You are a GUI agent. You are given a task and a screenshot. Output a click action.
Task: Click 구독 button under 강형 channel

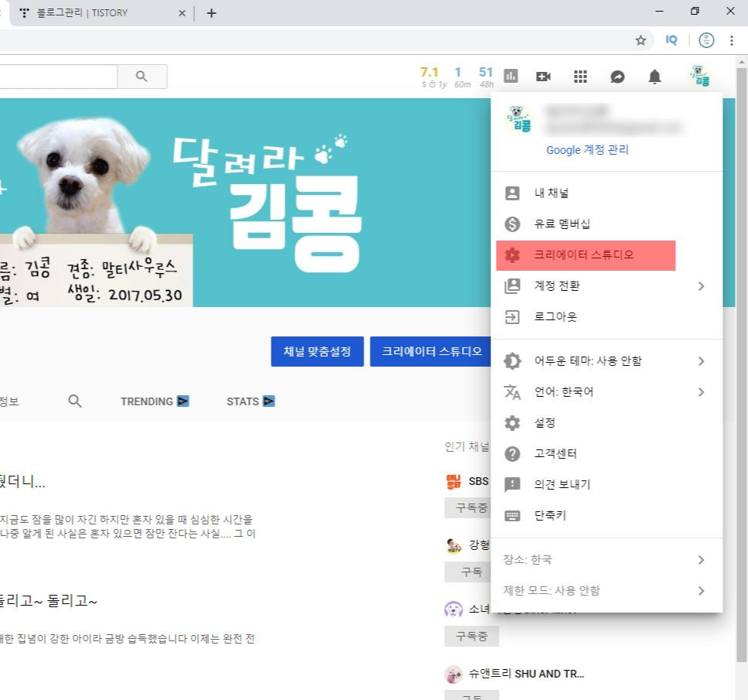click(468, 572)
